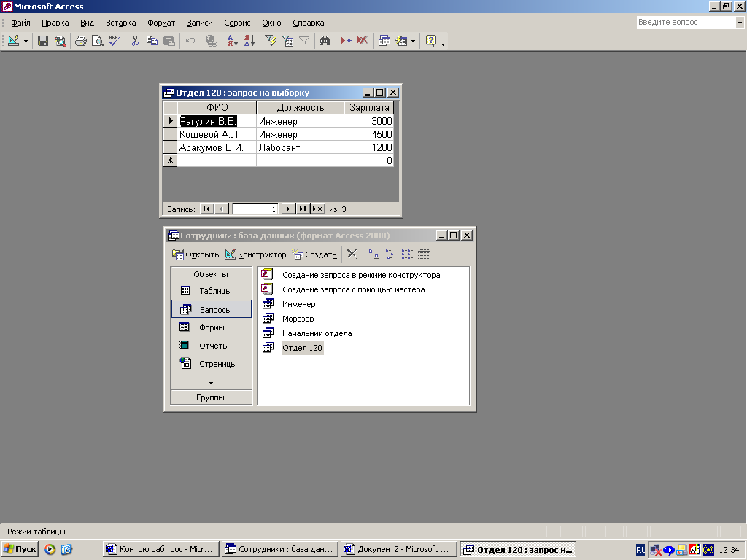The image size is (747, 560).
Task: Toggle the apply filter funnel icon
Action: tap(304, 41)
